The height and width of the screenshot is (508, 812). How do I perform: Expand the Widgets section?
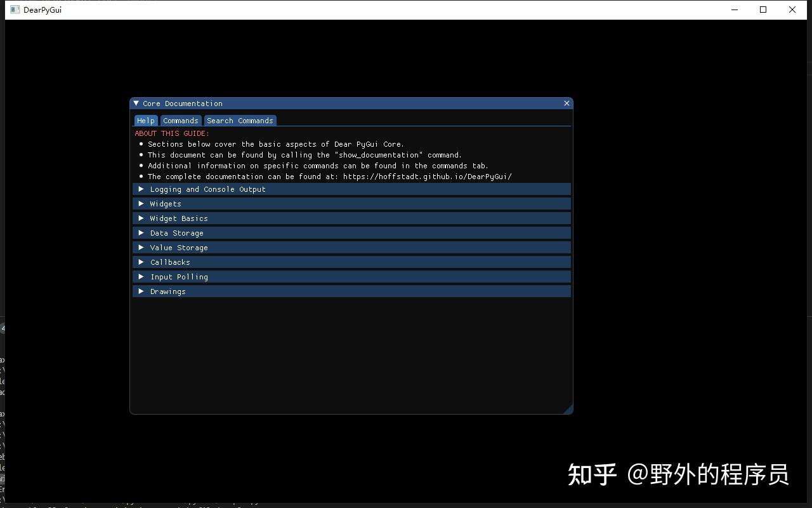pyautogui.click(x=166, y=203)
